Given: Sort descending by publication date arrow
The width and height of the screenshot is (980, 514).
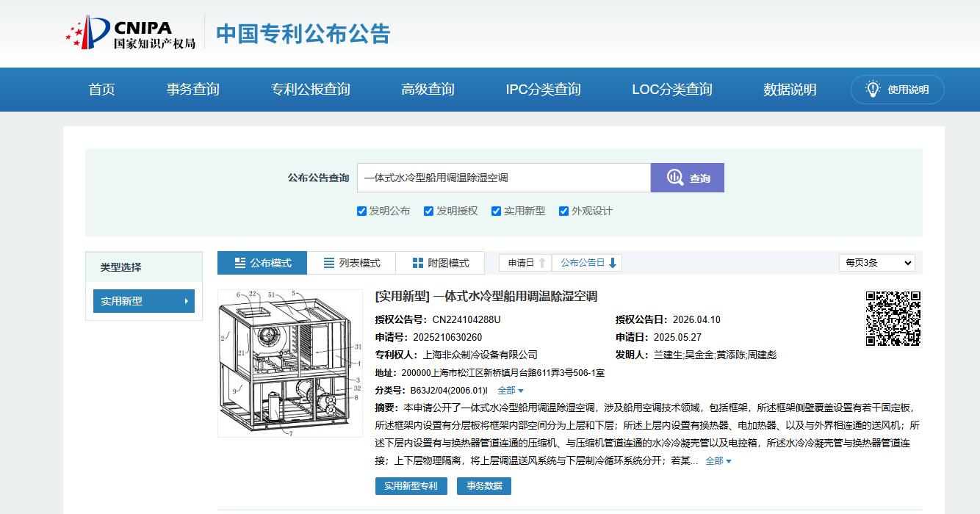Looking at the screenshot, I should click(613, 263).
